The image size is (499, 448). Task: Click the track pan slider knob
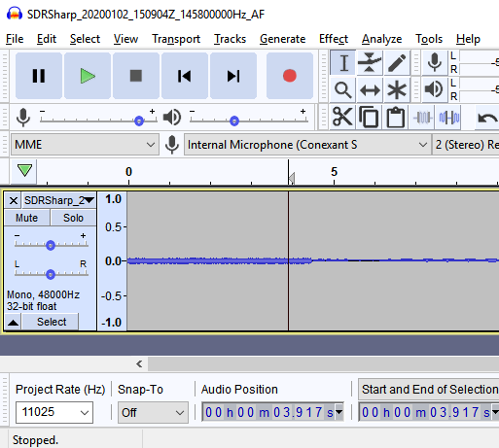[51, 274]
